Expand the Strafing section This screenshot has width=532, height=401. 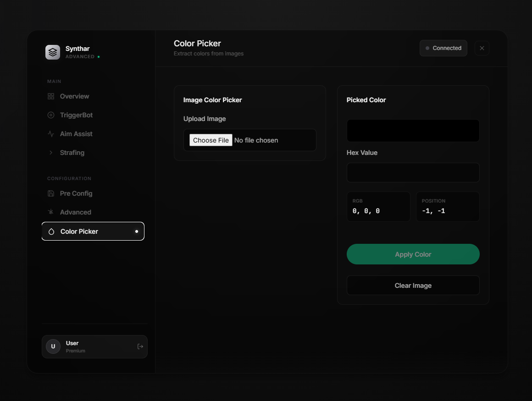pos(72,153)
